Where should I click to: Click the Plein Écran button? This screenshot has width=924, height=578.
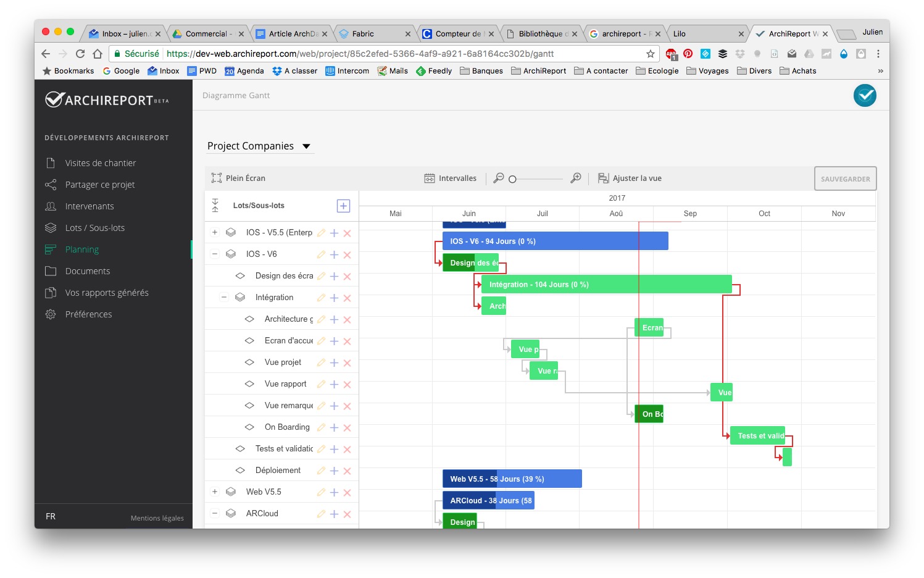pos(238,178)
